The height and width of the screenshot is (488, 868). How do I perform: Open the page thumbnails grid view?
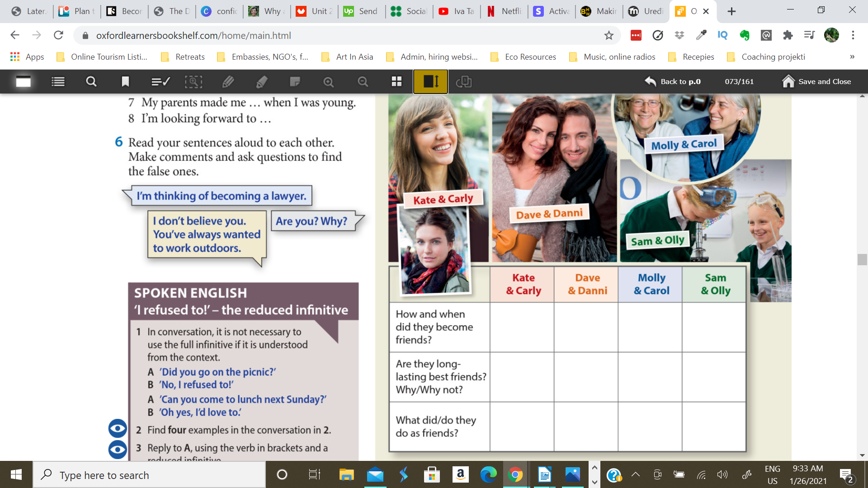pos(396,82)
